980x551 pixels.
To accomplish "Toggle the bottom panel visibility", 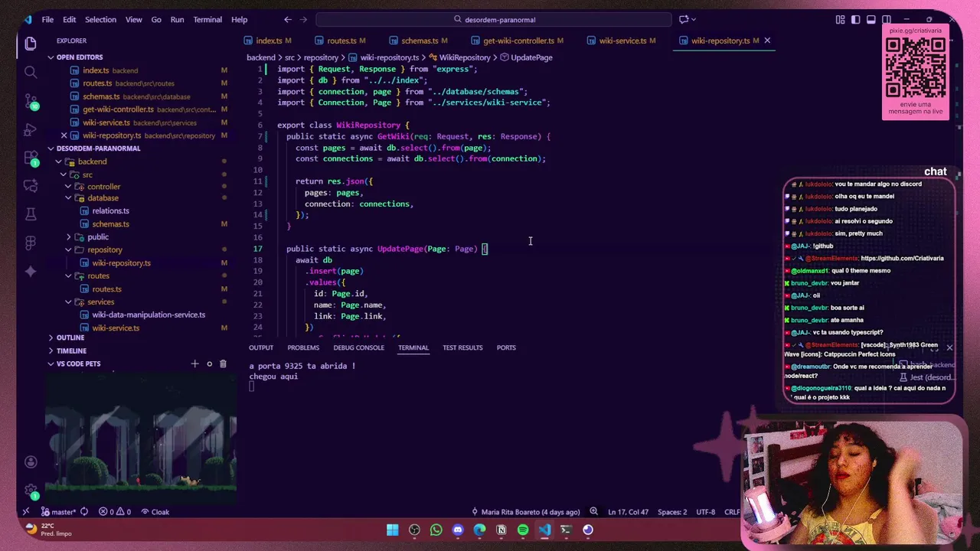I will (x=871, y=19).
